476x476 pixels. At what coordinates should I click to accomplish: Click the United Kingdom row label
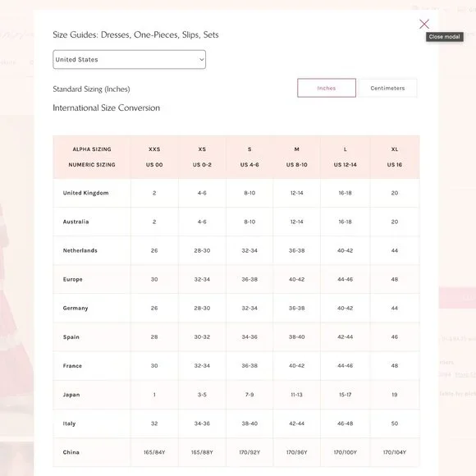(x=85, y=193)
